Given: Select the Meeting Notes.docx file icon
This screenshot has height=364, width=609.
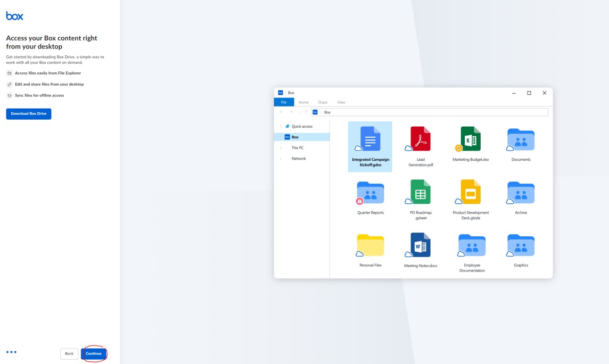Looking at the screenshot, I should [420, 245].
